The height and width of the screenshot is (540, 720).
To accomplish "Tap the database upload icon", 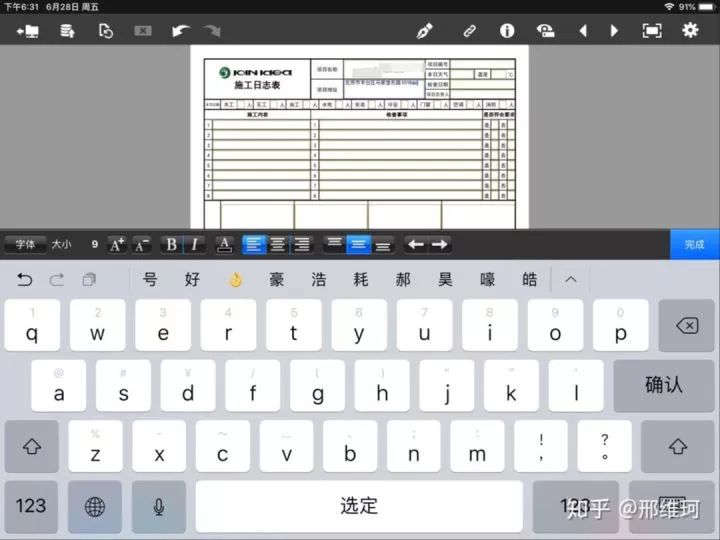I will [68, 31].
